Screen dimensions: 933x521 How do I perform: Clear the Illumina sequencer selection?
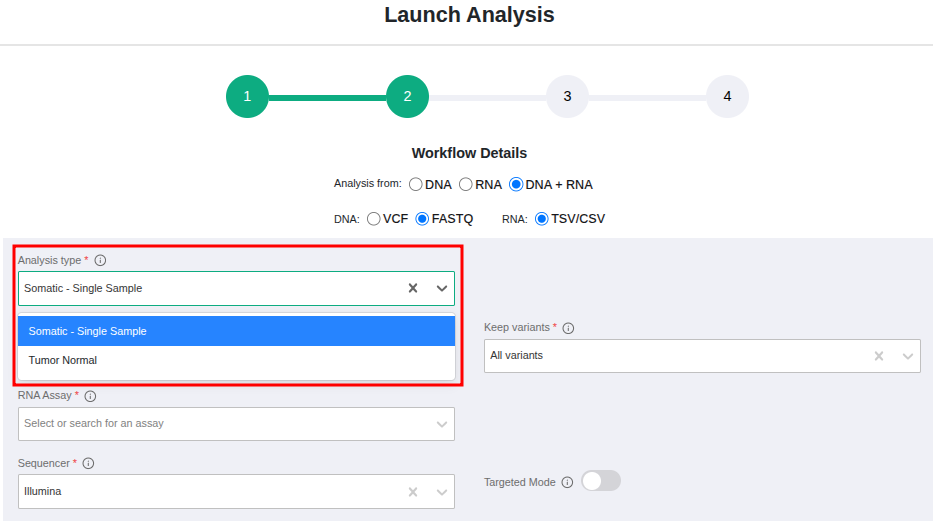[412, 492]
